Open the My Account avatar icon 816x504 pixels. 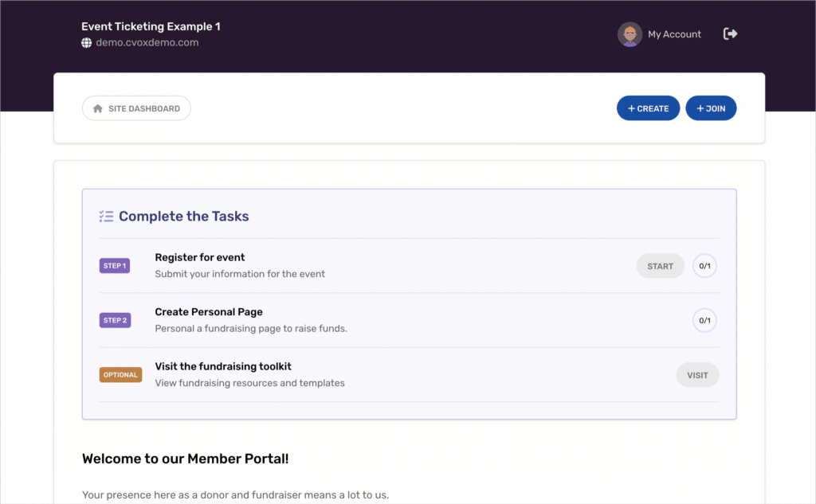point(630,34)
